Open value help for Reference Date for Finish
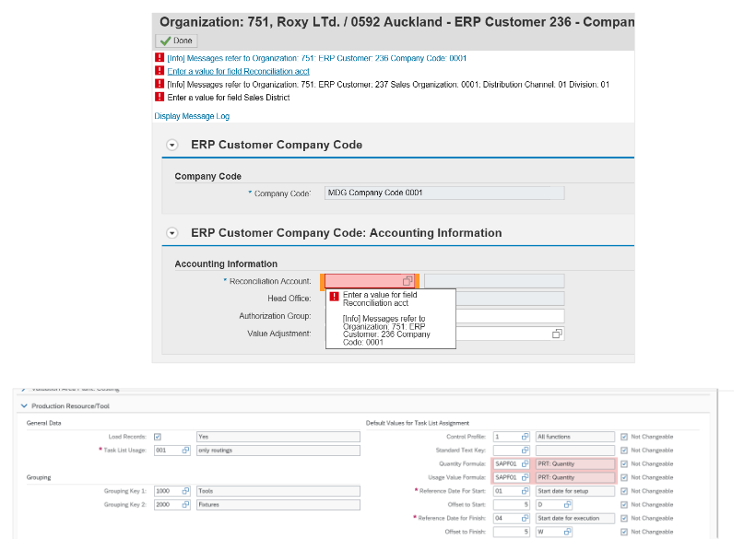756x539 pixels. coord(526,518)
